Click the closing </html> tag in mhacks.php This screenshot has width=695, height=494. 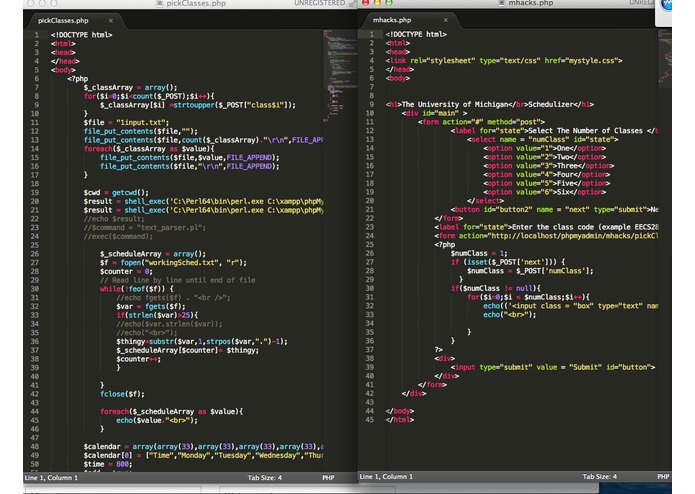(x=399, y=420)
